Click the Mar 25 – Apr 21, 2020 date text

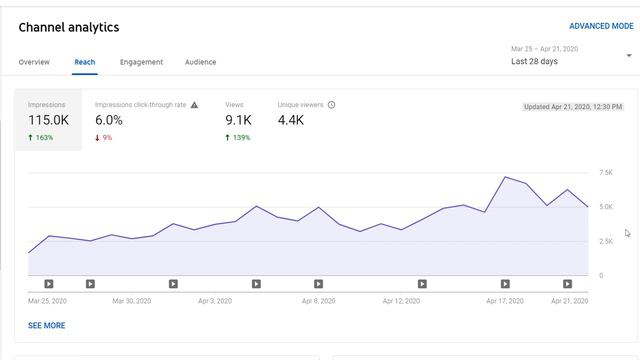pos(544,49)
